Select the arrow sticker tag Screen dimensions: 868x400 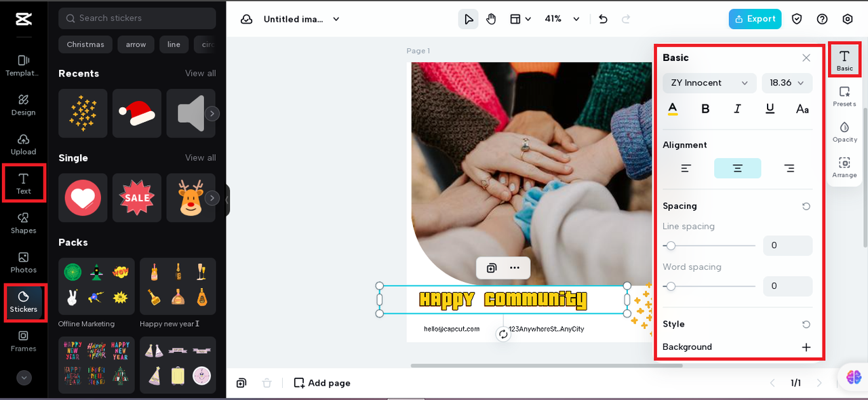[136, 45]
